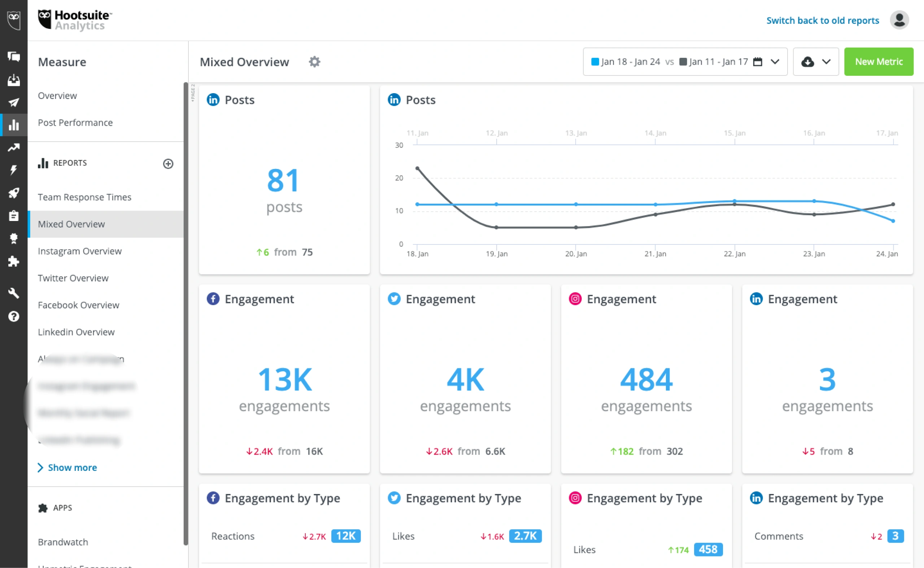Open the Analytics bar chart icon
The height and width of the screenshot is (568, 924).
point(13,125)
